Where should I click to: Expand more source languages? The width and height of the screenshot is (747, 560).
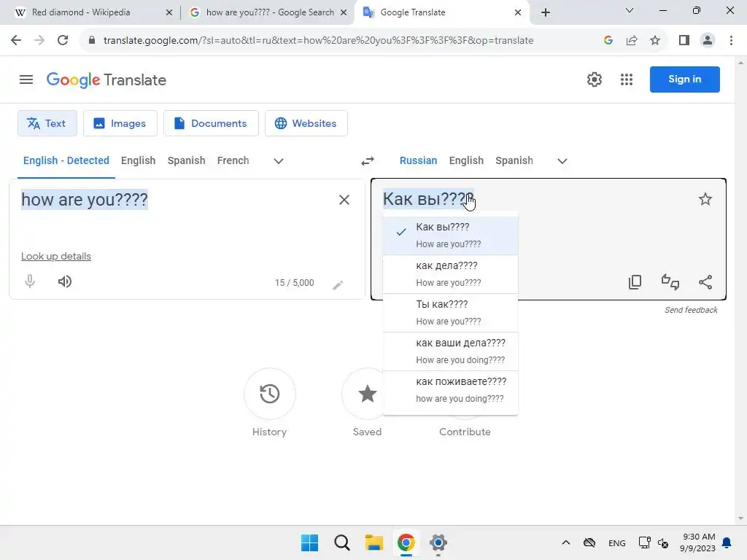pyautogui.click(x=279, y=161)
